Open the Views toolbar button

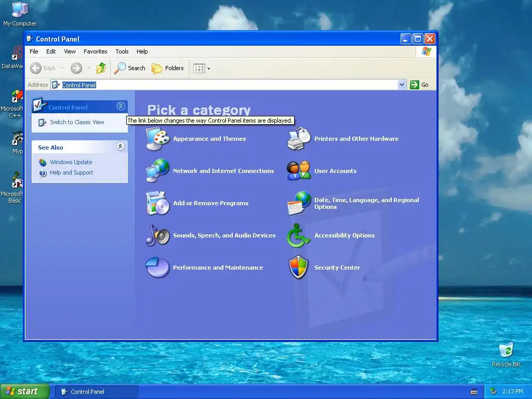tap(199, 68)
